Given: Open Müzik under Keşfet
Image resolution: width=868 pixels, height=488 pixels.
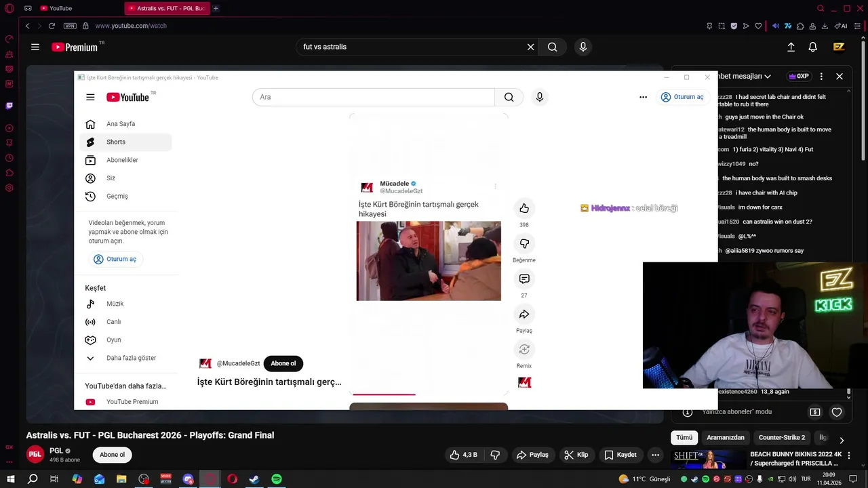Looking at the screenshot, I should click(x=125, y=304).
